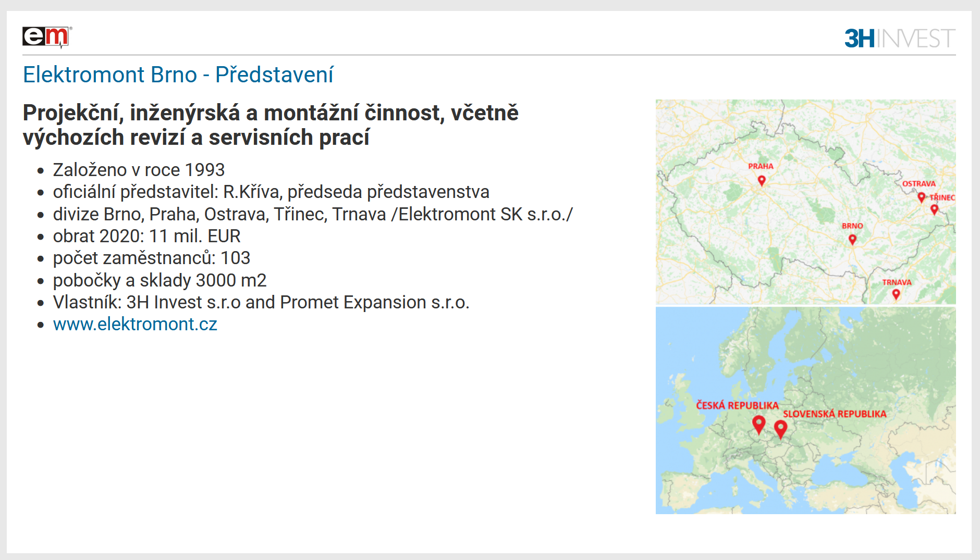This screenshot has width=980, height=560.
Task: Click the bullet 'obrat 2020: 11 mil. EUR'
Action: tap(146, 236)
